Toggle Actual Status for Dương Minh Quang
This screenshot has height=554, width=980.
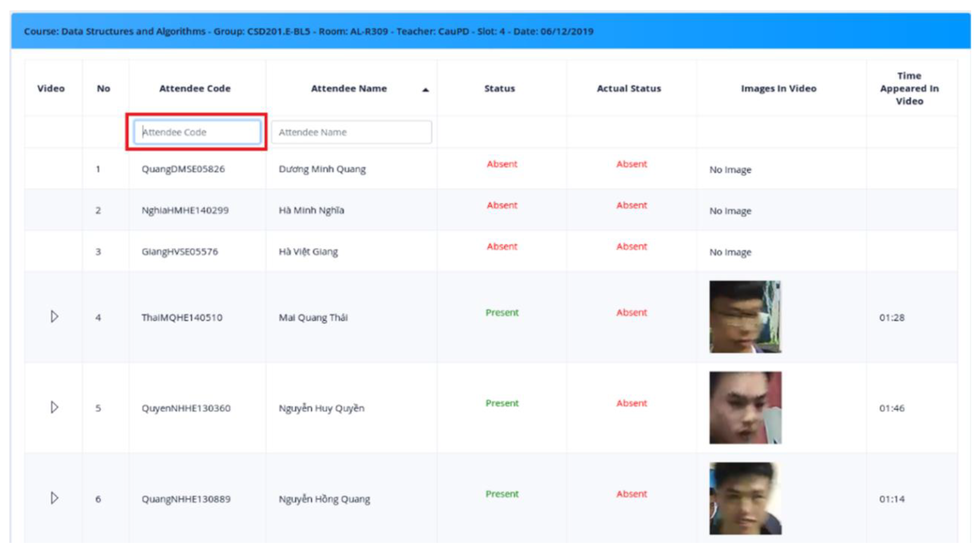coord(631,164)
